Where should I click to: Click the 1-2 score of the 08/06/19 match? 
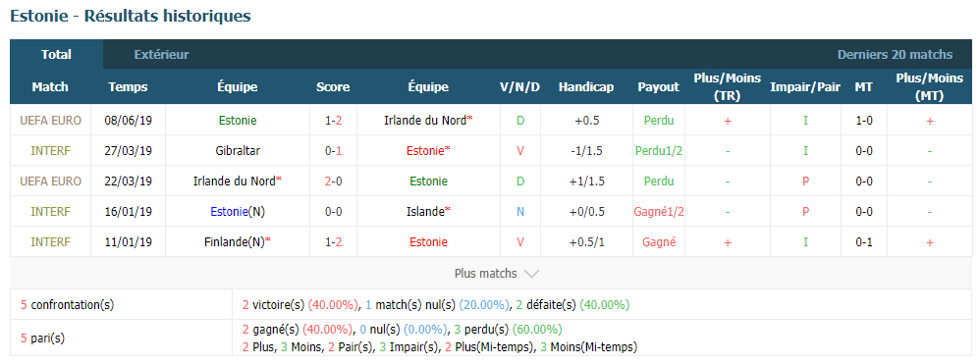point(333,121)
